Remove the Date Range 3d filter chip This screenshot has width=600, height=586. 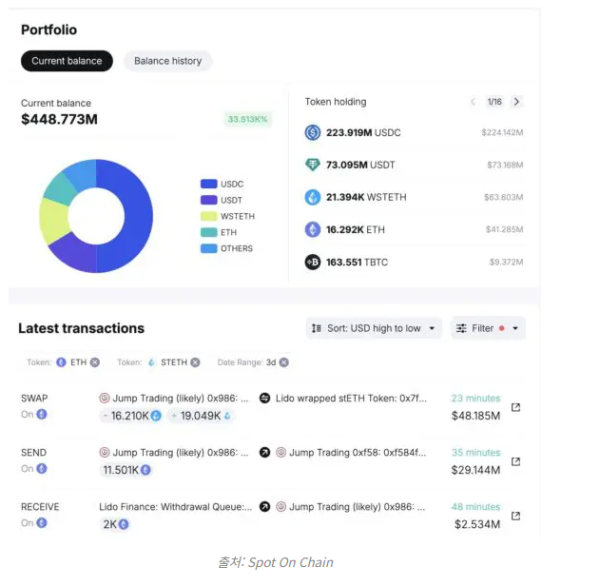[x=284, y=362]
